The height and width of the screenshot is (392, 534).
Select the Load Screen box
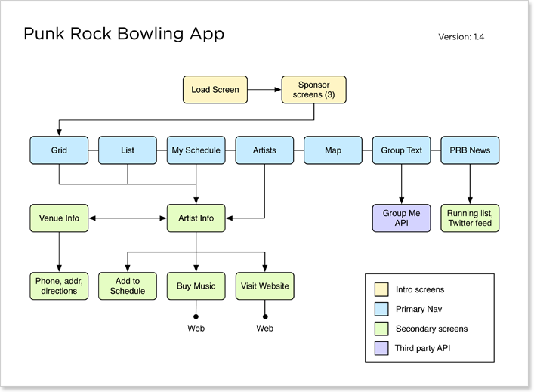pyautogui.click(x=215, y=90)
